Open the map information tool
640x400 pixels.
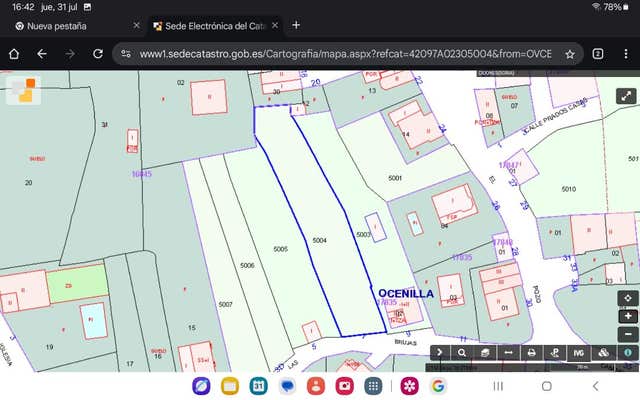pyautogui.click(x=627, y=352)
